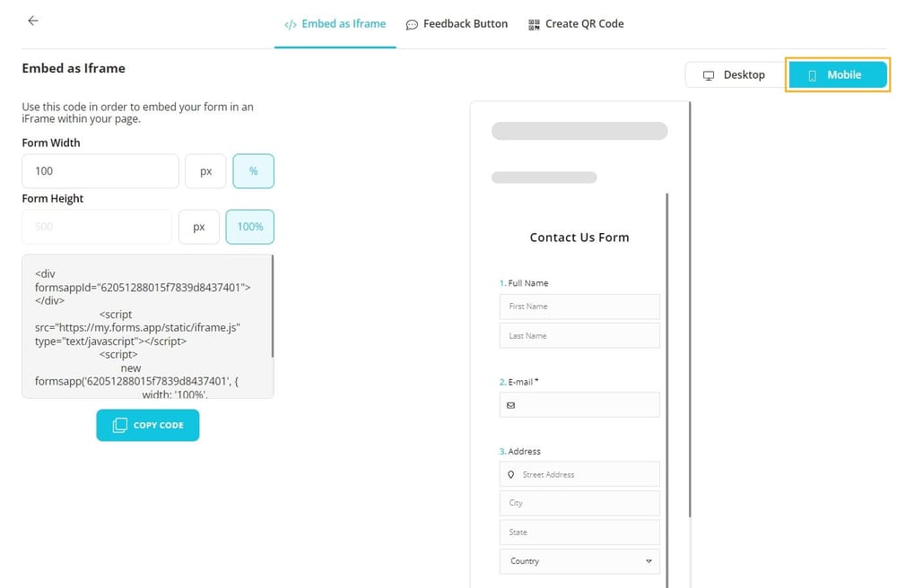Expand the Country dropdown
The image size is (897, 588).
649,561
